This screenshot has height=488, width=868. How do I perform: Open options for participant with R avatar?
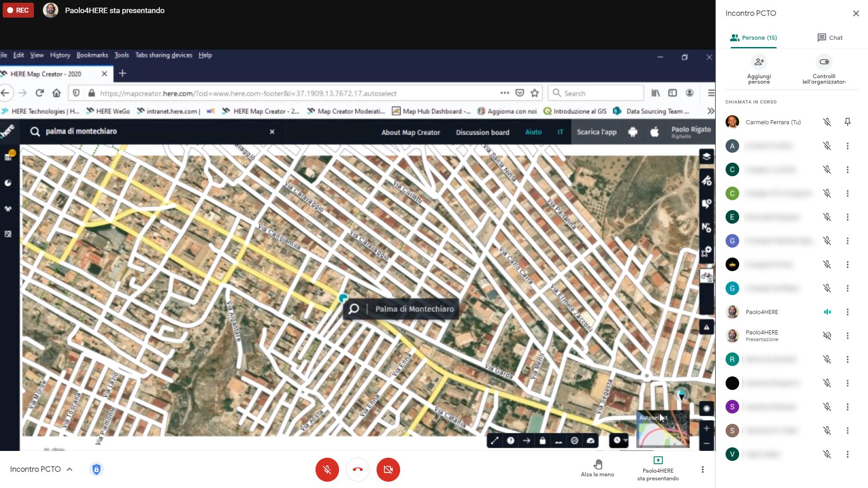click(x=848, y=359)
